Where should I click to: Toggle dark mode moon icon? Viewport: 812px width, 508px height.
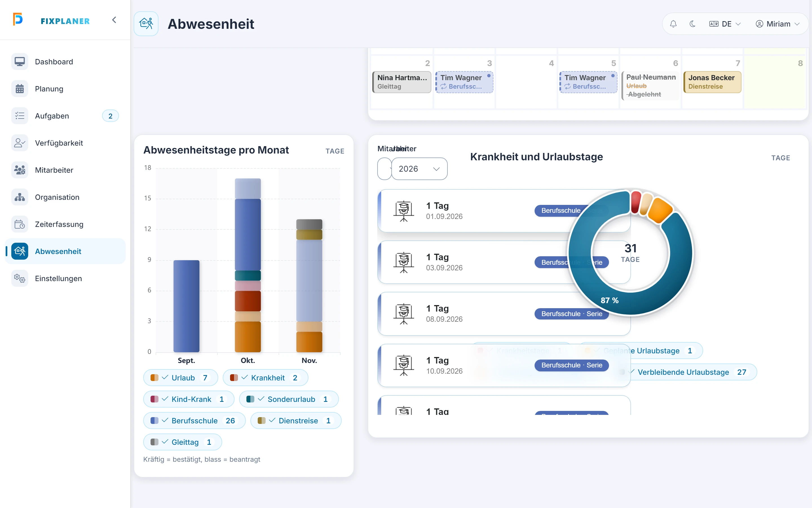pos(692,24)
